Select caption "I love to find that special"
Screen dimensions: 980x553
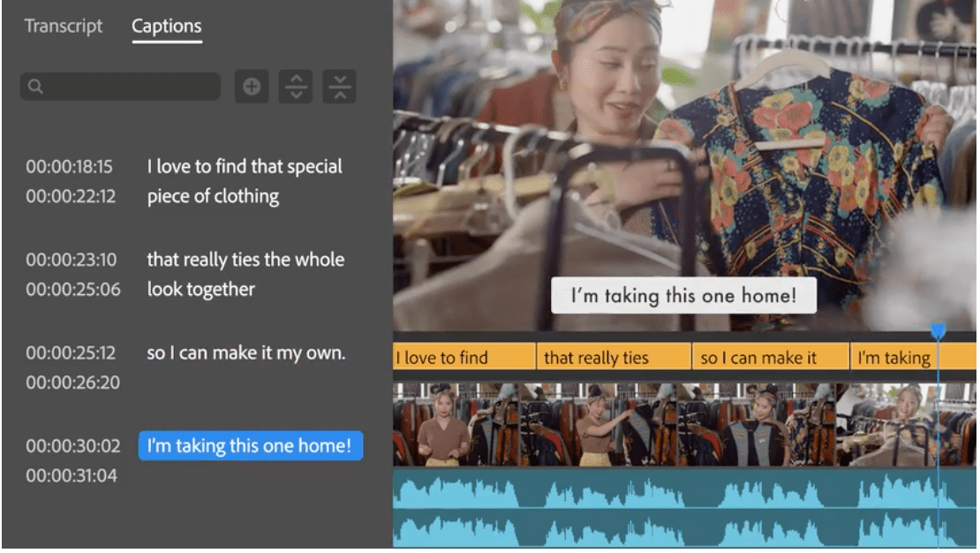tap(245, 167)
